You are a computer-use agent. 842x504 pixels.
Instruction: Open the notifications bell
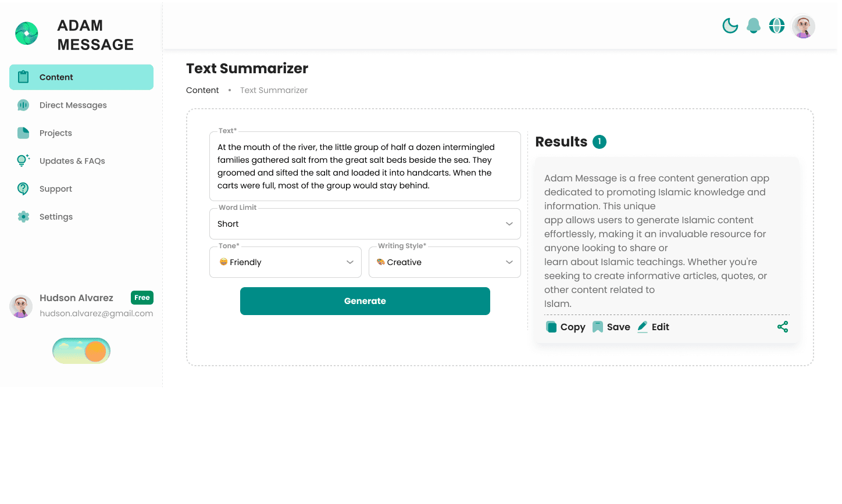tap(754, 26)
